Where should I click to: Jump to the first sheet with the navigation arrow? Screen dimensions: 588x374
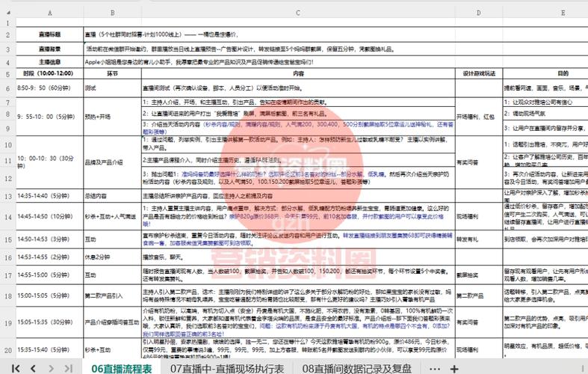16,368
